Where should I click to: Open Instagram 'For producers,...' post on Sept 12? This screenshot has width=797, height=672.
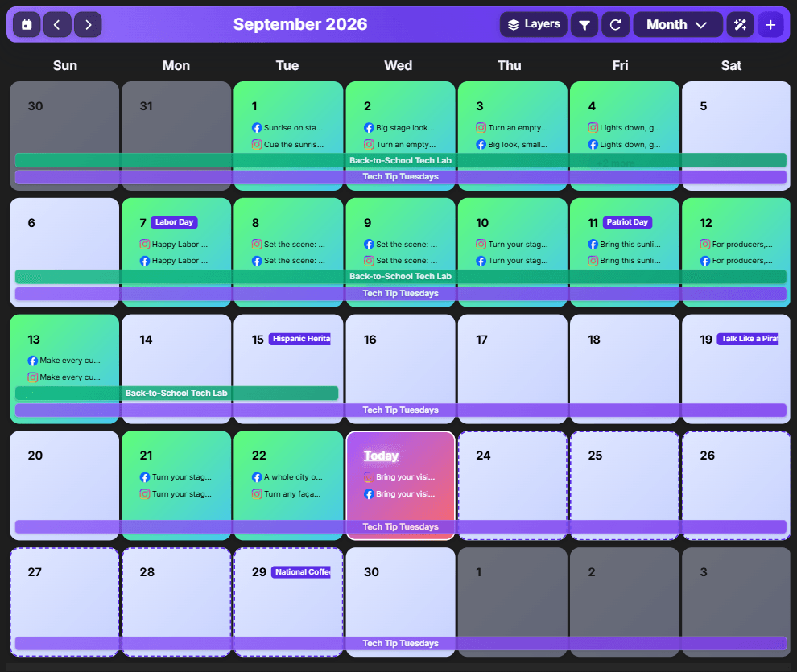point(736,245)
